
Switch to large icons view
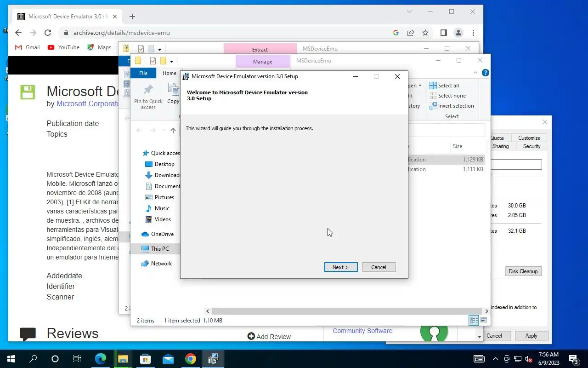pyautogui.click(x=483, y=321)
